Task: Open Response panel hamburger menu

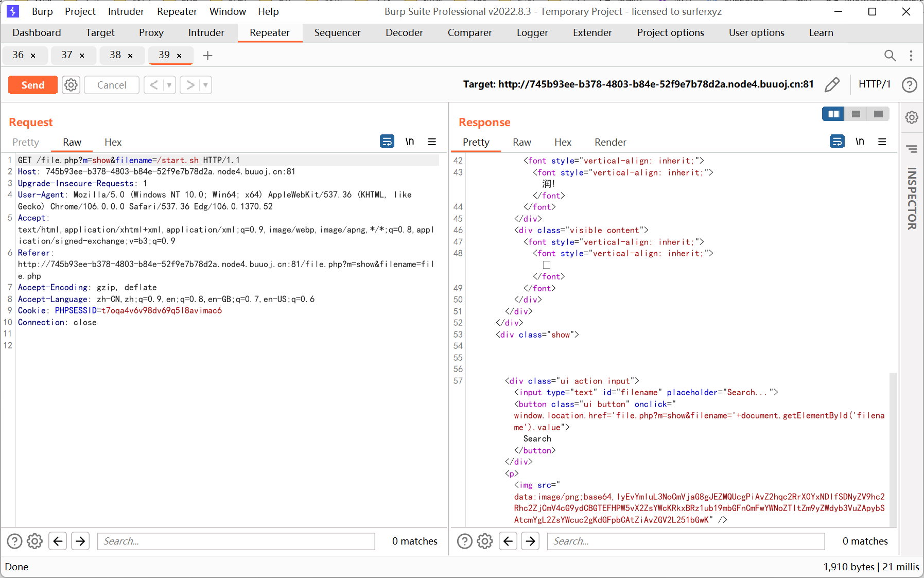Action: pyautogui.click(x=882, y=142)
